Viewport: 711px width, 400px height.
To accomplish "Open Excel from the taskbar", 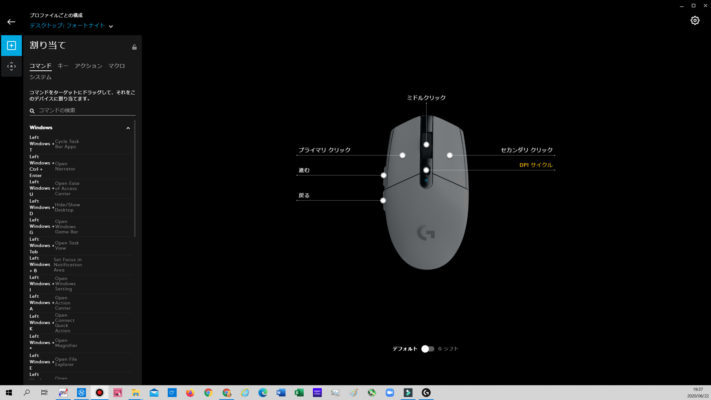I will pos(299,392).
